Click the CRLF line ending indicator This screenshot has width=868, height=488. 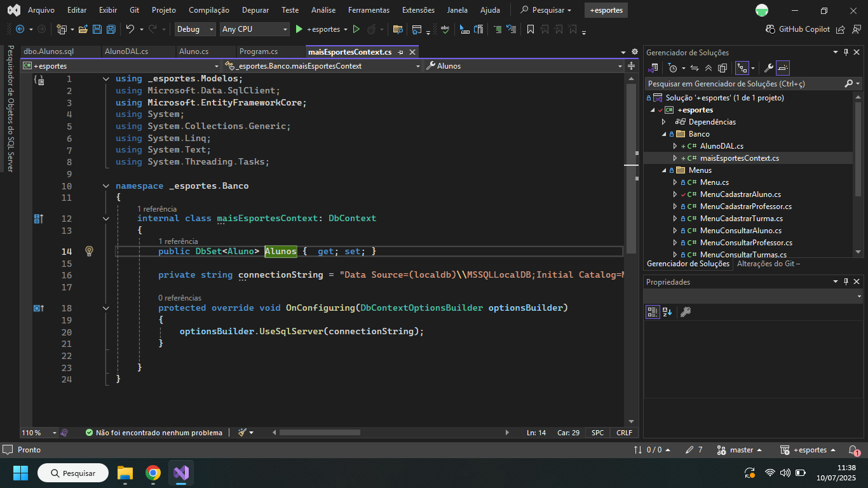point(624,433)
